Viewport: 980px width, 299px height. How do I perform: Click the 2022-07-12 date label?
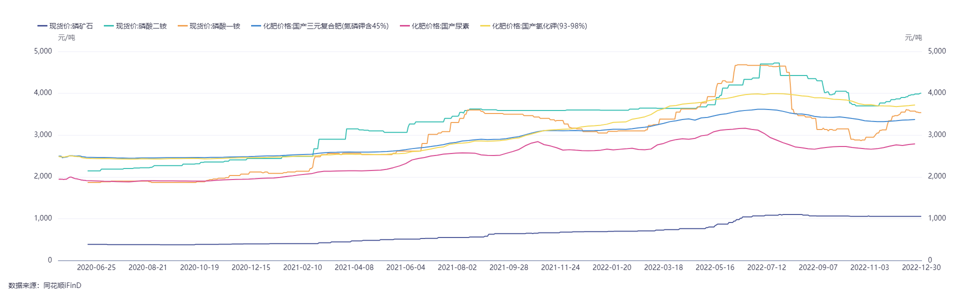tap(766, 267)
